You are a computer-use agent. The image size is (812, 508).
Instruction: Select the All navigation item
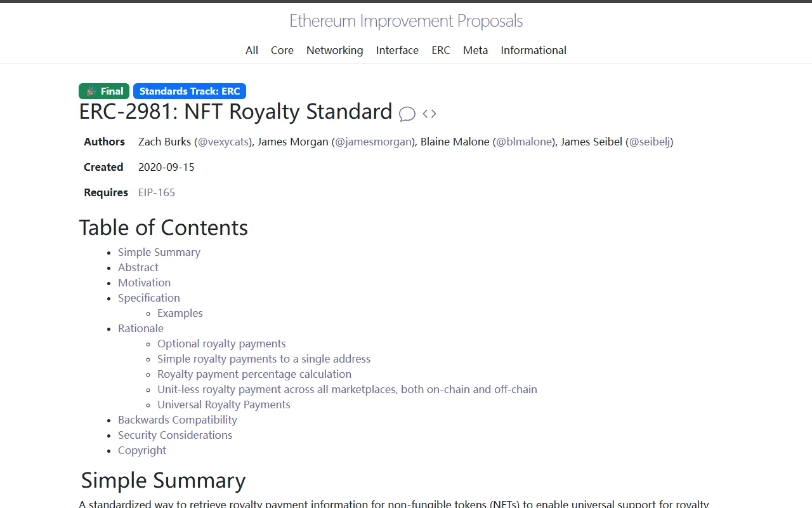[252, 50]
